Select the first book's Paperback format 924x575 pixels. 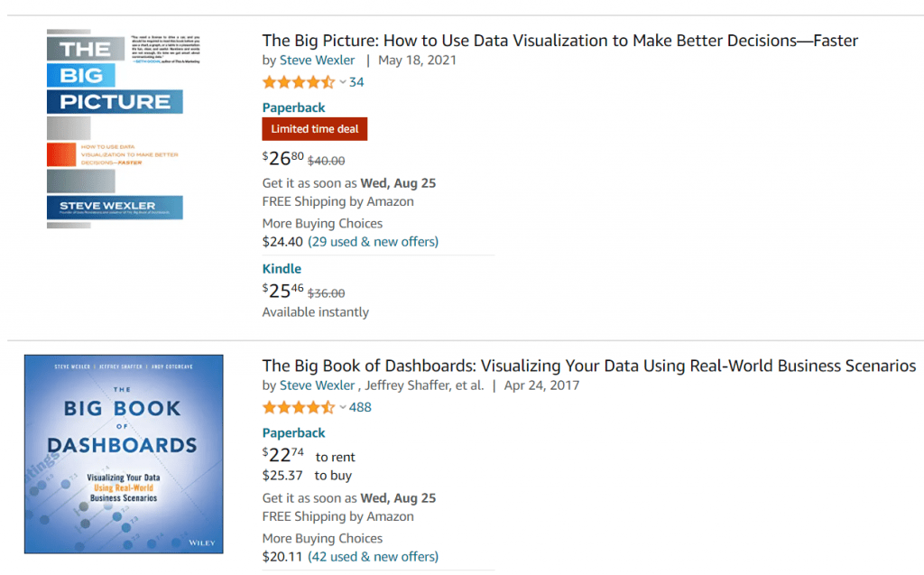(293, 107)
